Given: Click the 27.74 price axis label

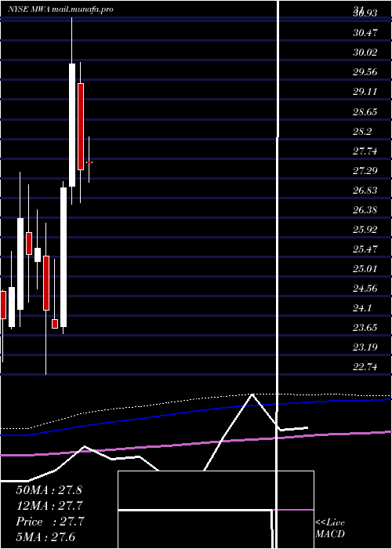Looking at the screenshot, I should [365, 151].
